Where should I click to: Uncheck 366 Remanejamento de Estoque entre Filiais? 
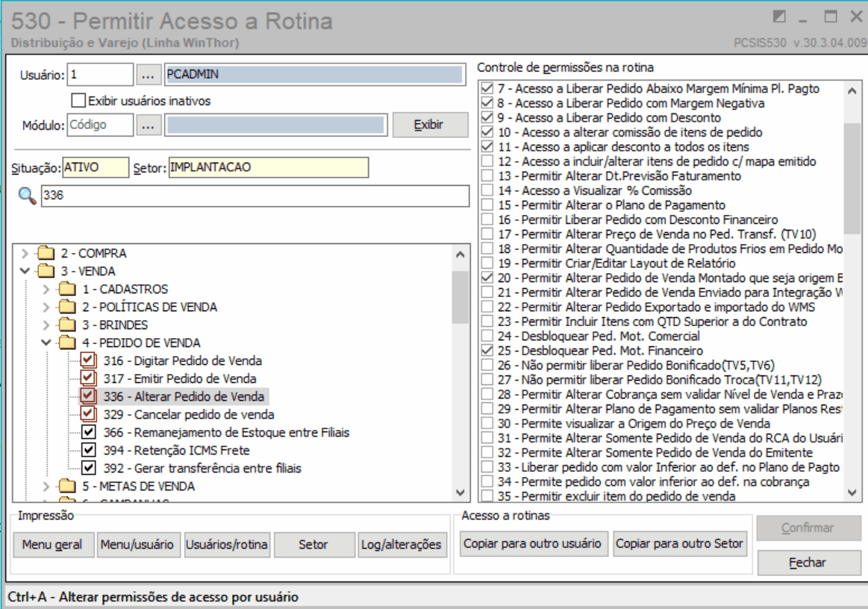click(89, 432)
